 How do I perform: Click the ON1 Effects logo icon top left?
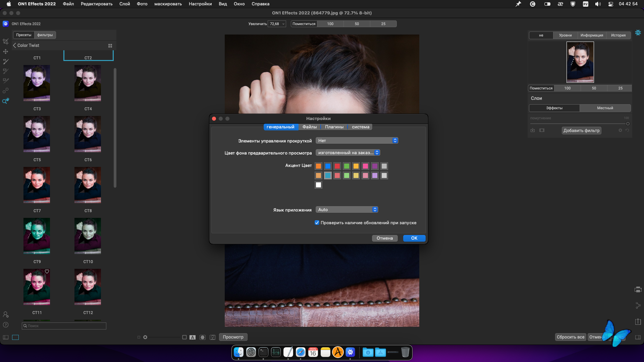click(x=6, y=24)
